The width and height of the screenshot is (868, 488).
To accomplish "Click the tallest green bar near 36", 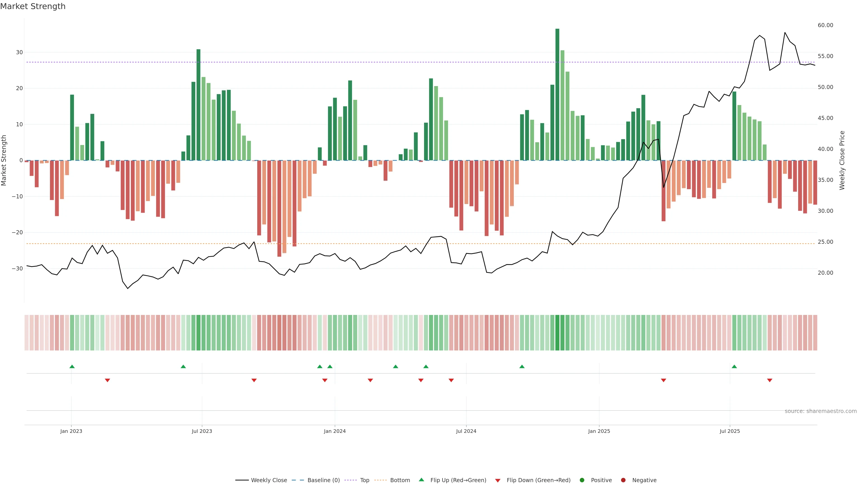I will (557, 94).
